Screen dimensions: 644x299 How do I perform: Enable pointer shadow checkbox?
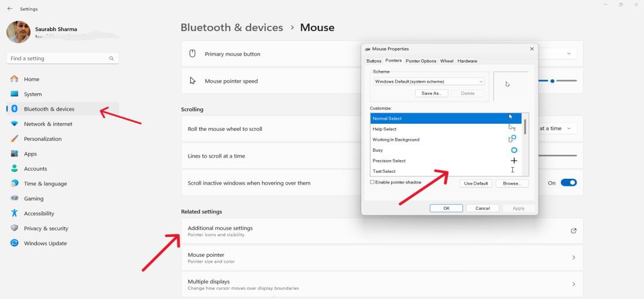tap(372, 182)
